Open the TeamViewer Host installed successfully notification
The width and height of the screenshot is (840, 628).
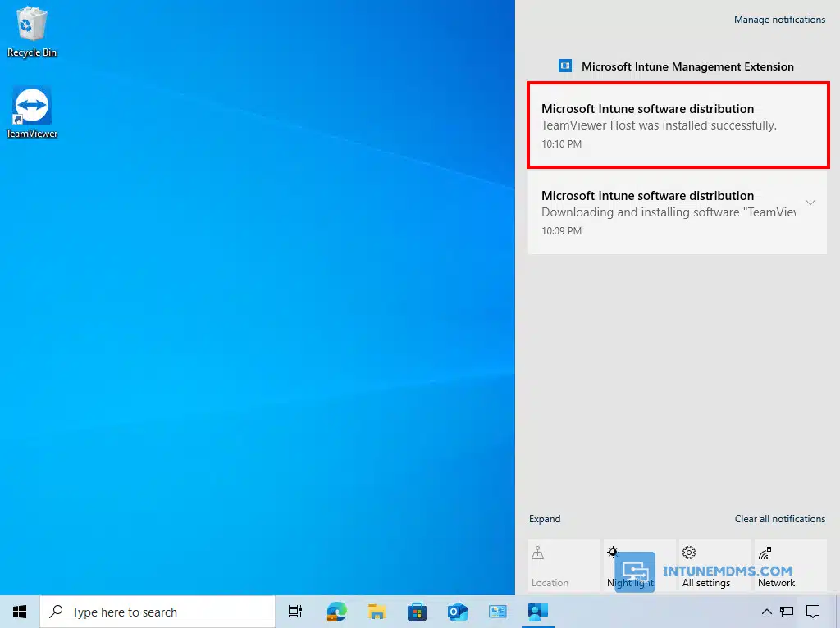[x=678, y=125]
